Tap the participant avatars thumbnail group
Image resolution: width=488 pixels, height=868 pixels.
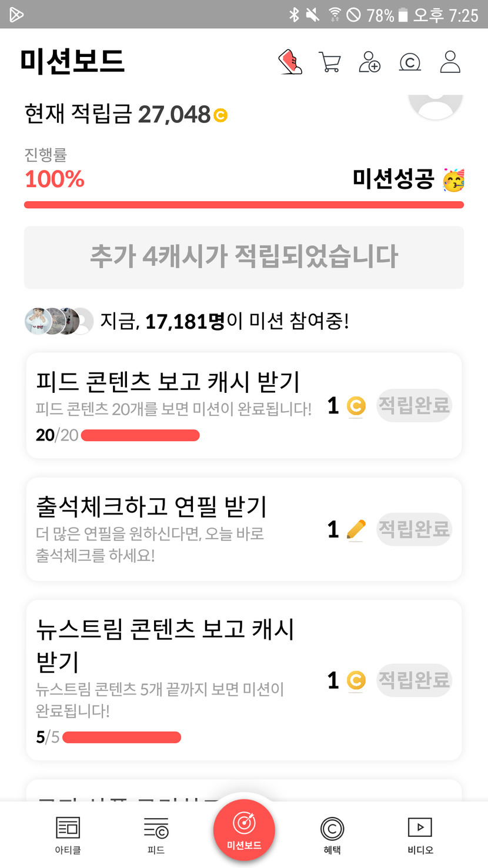[59, 321]
